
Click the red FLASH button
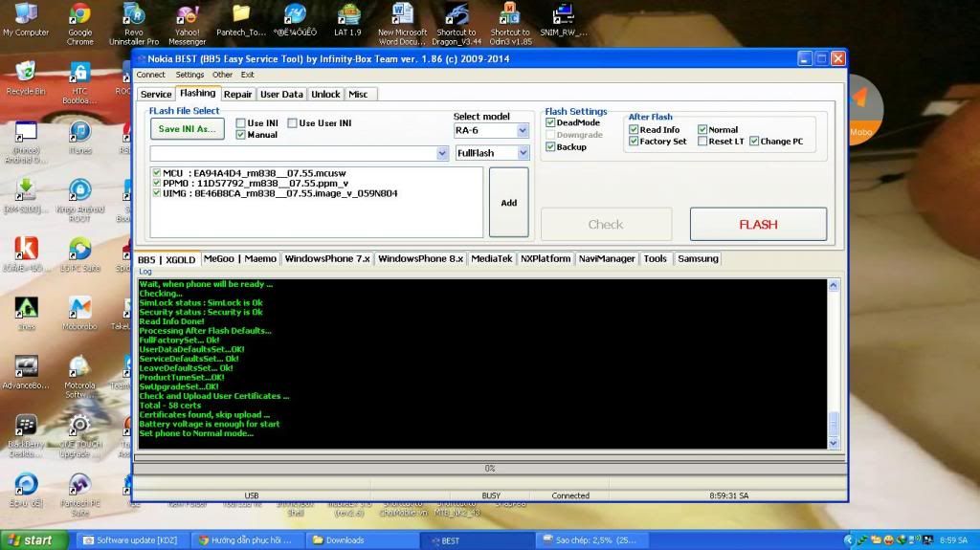pos(758,225)
